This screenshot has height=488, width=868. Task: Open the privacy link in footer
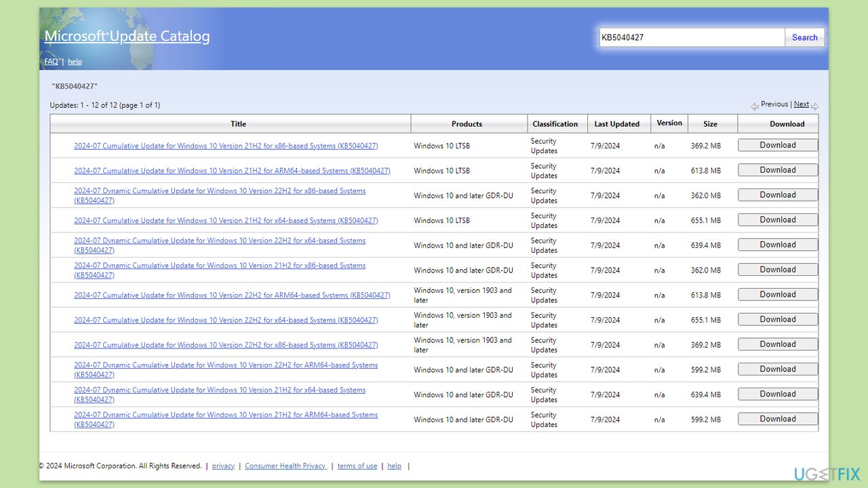coord(223,466)
